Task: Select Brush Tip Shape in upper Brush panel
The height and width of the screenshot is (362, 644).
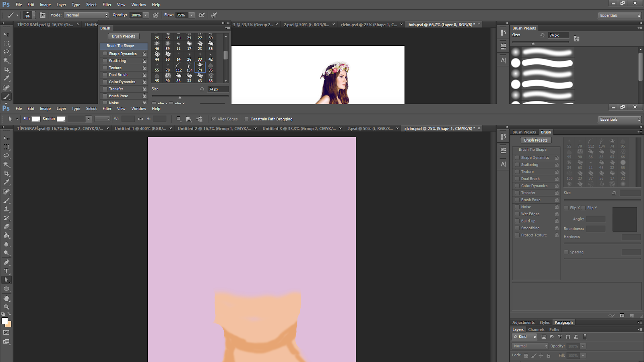Action: 124,46
